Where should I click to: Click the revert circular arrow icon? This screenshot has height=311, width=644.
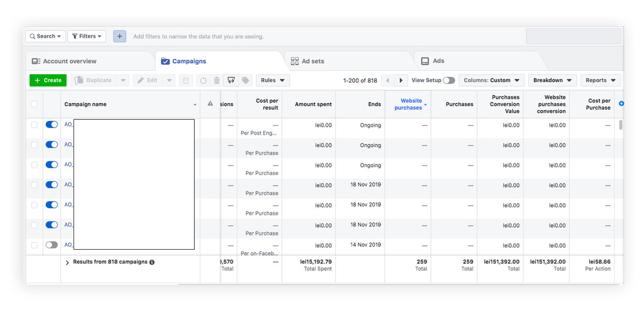pos(203,81)
